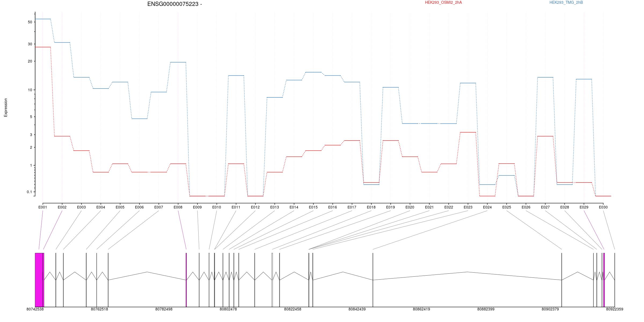
Task: Click the magenta exon E008 in gene model
Action: pos(186,280)
